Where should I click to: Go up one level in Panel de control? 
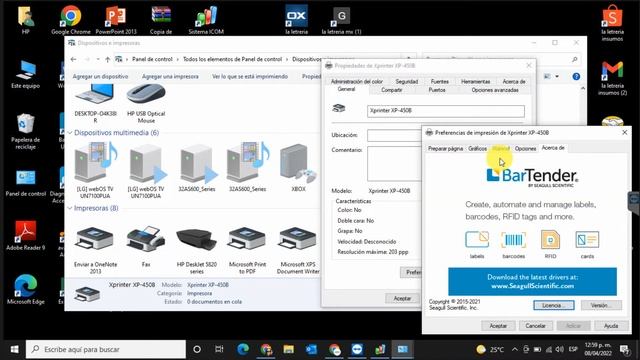[107, 59]
